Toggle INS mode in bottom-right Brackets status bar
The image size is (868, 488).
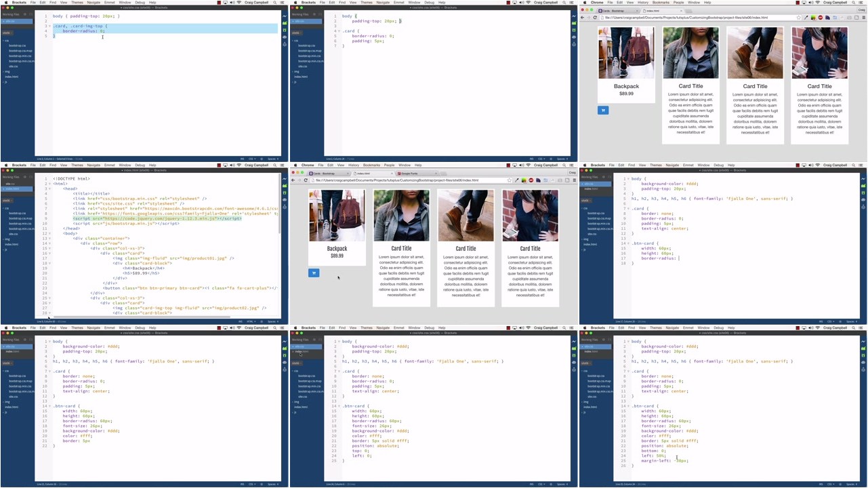pyautogui.click(x=821, y=485)
